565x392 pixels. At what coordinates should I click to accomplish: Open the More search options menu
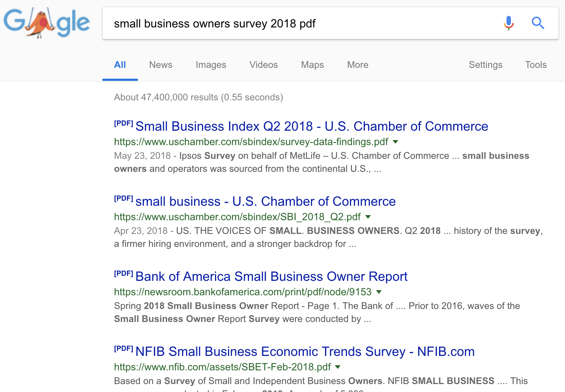(358, 65)
